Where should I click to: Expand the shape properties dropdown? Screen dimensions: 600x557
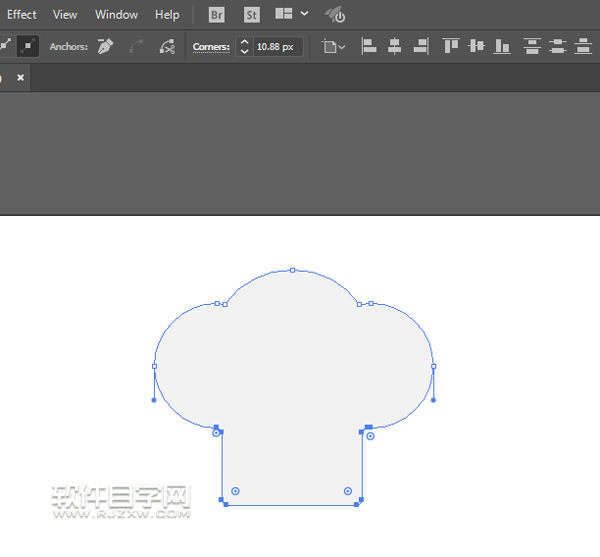pyautogui.click(x=334, y=47)
